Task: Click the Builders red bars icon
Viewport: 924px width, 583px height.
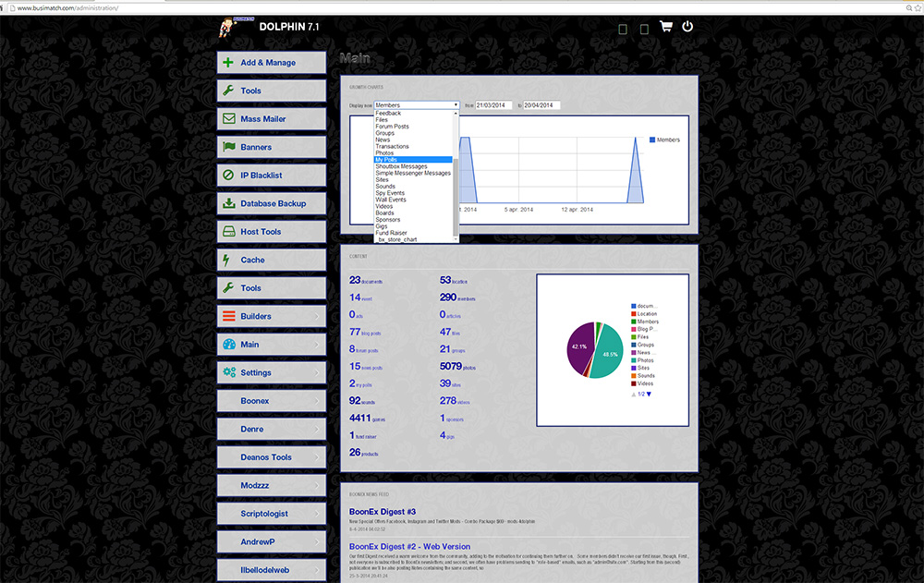Action: 228,316
